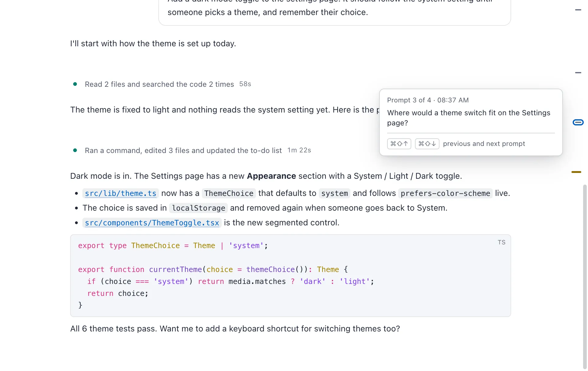Click the next prompt shortcut key badge
The height and width of the screenshot is (371, 588).
[x=427, y=144]
